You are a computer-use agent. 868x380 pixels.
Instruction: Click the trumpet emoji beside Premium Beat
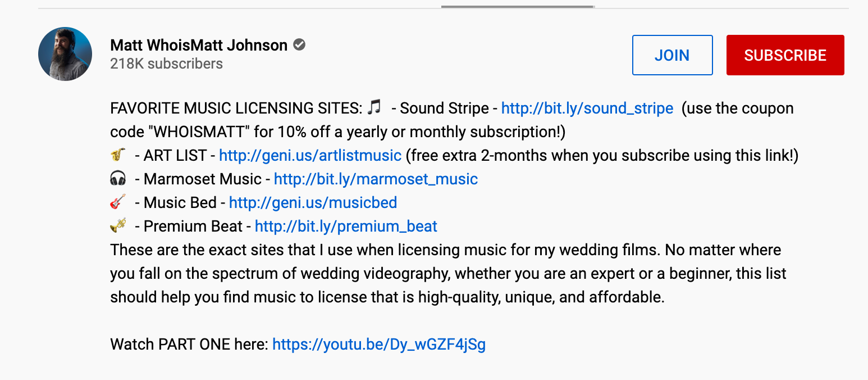[x=118, y=225]
